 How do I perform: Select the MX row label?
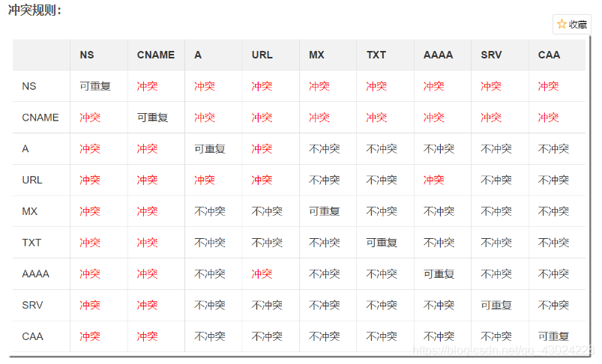[x=30, y=211]
